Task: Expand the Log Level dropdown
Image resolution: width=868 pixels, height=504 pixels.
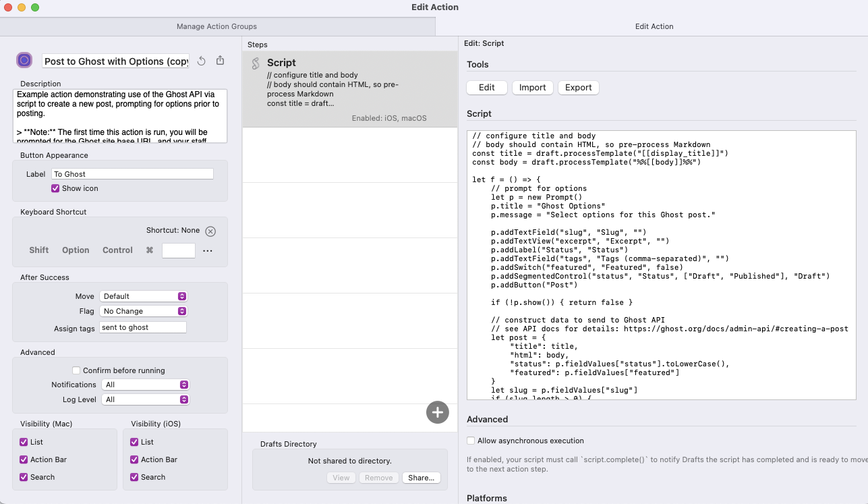Action: click(145, 399)
